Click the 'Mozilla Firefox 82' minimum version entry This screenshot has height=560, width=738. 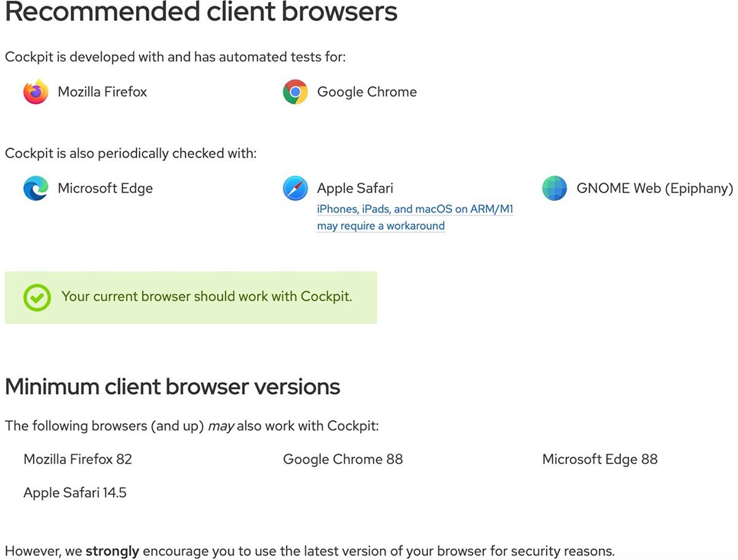coord(77,459)
